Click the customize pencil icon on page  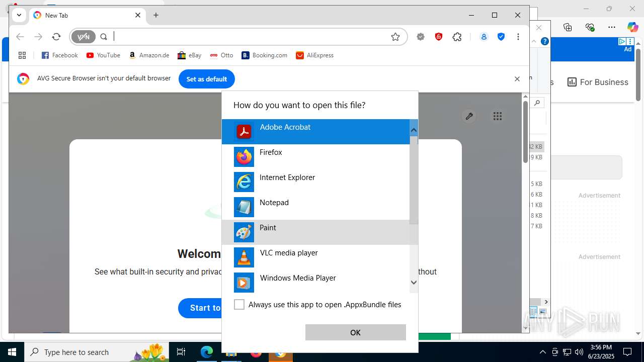coord(469,116)
